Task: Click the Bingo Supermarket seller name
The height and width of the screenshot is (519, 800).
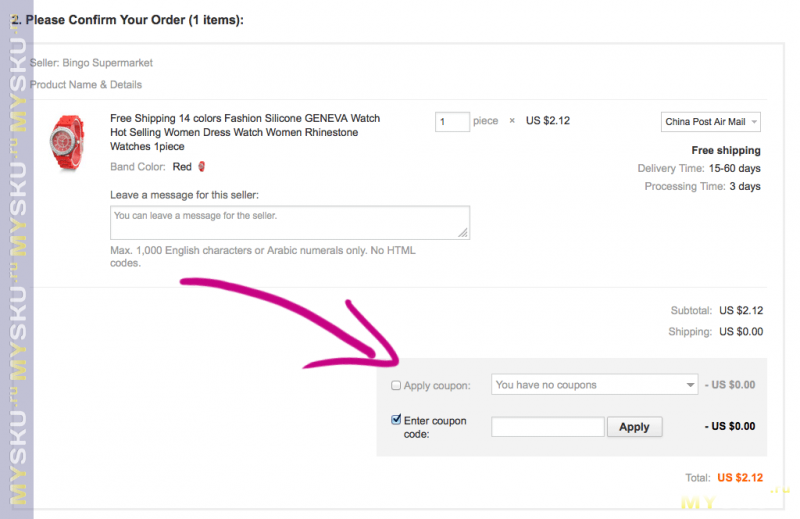Action: point(107,63)
